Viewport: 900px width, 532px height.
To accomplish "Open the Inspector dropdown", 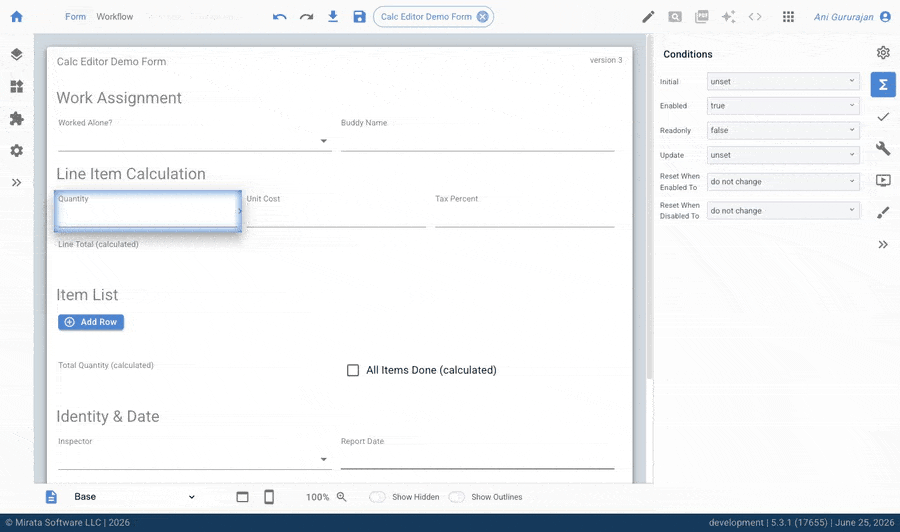I will (195, 459).
